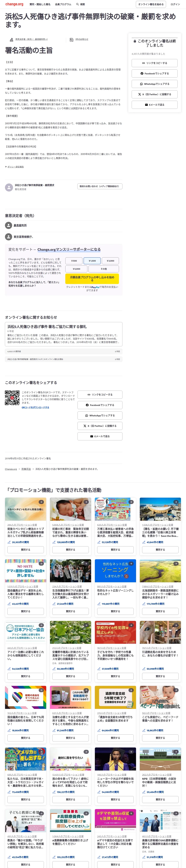Open 会員プログラム in the header
Screen dimensions: 186x868
pyautogui.click(x=63, y=4)
